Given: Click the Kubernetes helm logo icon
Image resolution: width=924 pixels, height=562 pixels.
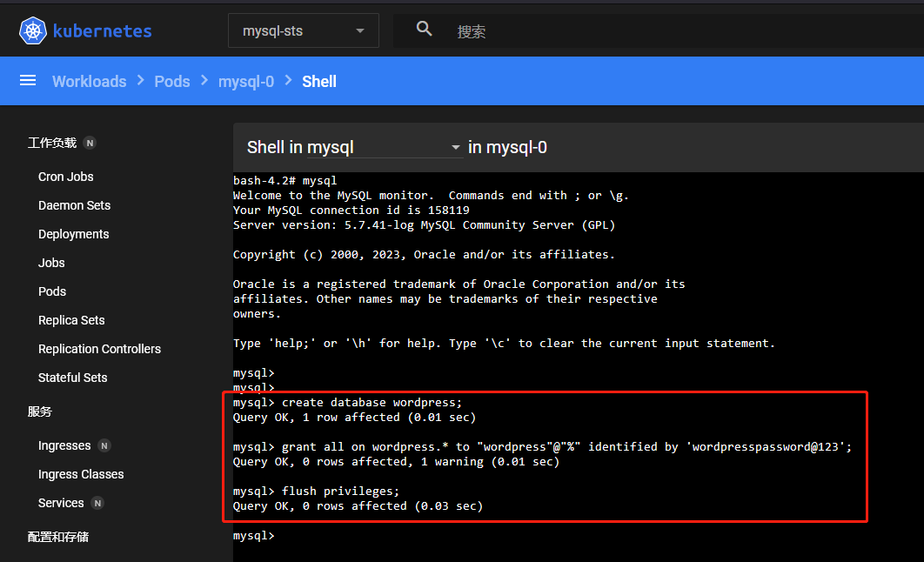Looking at the screenshot, I should click(33, 30).
